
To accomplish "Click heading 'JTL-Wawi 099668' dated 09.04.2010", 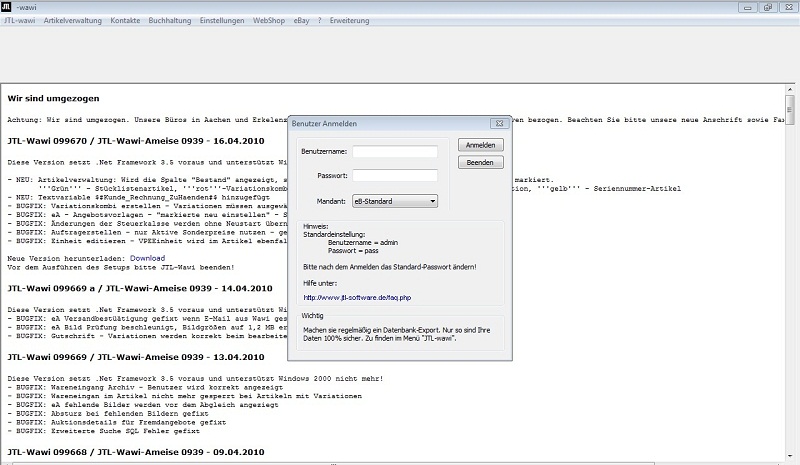I will pyautogui.click(x=136, y=452).
